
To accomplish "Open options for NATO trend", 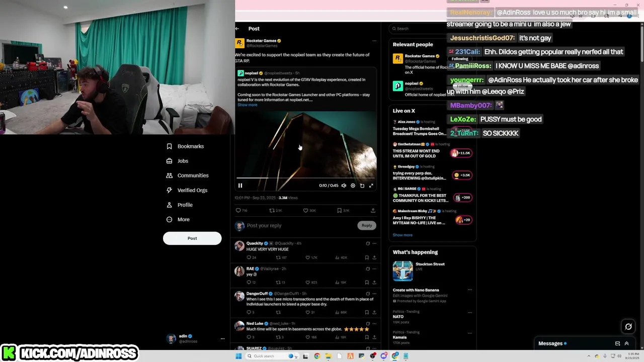I will (469, 312).
